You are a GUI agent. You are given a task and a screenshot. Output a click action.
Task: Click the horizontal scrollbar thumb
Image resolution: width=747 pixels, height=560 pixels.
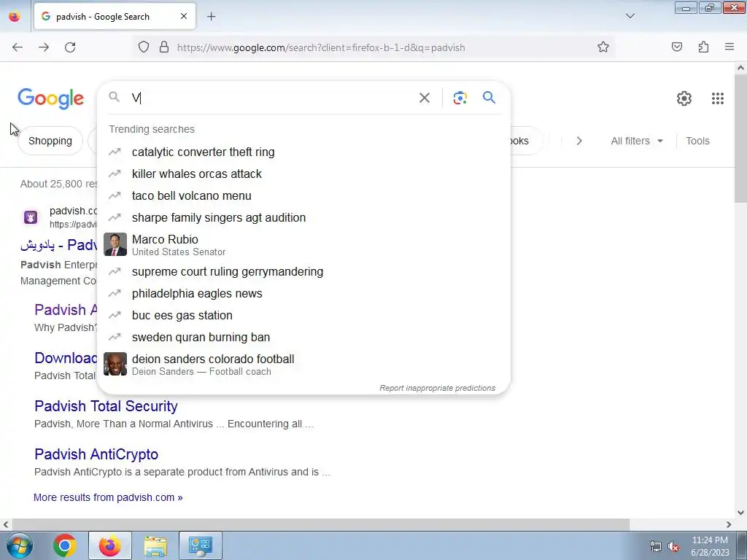click(320, 524)
